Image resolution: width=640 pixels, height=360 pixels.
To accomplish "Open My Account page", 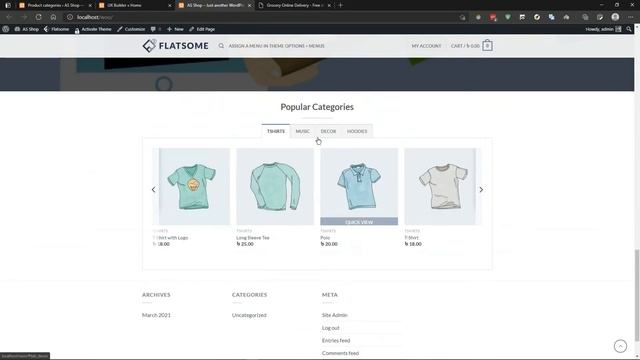I will click(x=426, y=46).
